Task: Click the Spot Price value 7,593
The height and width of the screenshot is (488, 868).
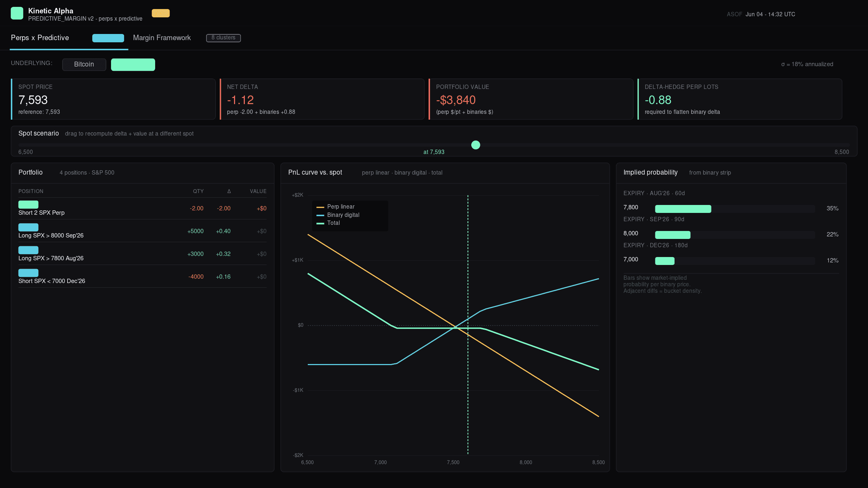Action: pos(33,100)
